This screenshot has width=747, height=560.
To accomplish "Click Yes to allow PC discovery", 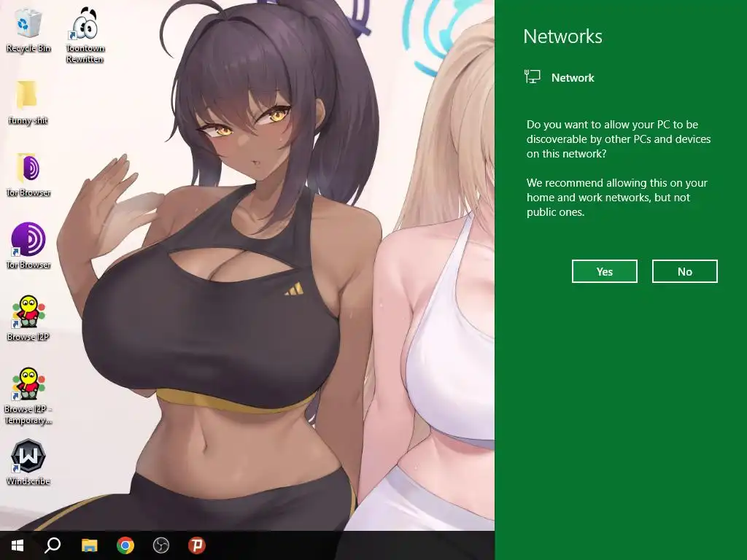I will pos(605,271).
